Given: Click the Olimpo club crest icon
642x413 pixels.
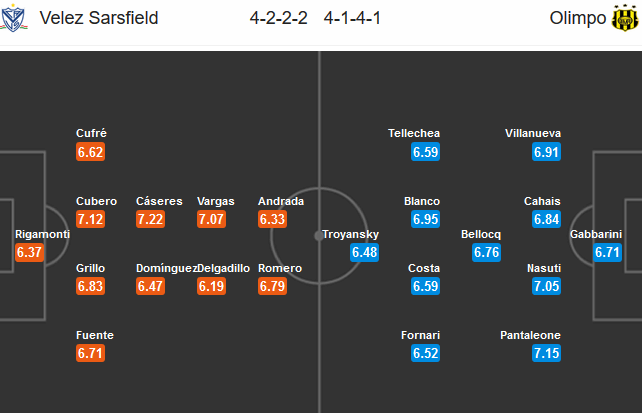Looking at the screenshot, I should click(x=625, y=18).
